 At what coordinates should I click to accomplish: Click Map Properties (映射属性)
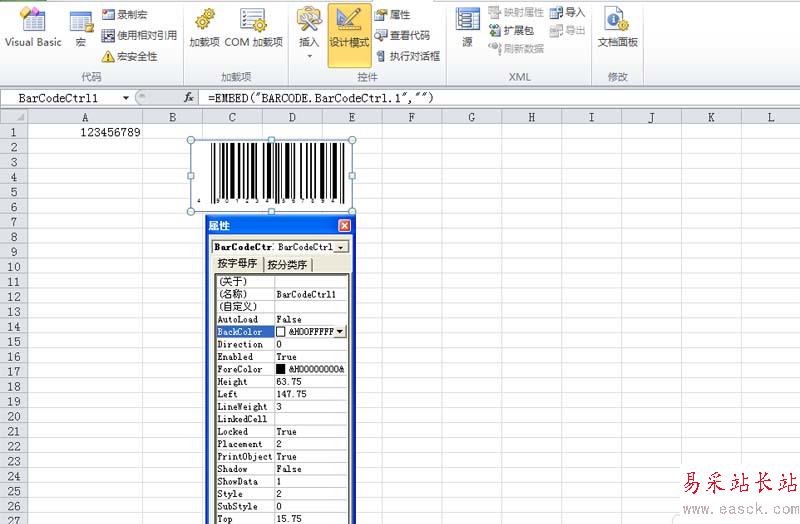tap(516, 12)
